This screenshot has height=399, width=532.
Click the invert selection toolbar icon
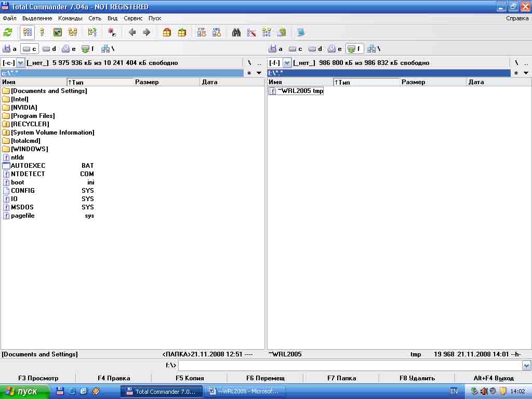92,33
